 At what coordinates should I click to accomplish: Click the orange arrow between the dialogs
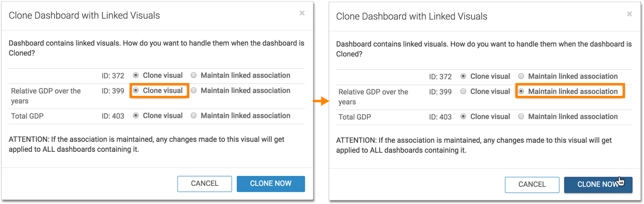point(321,101)
